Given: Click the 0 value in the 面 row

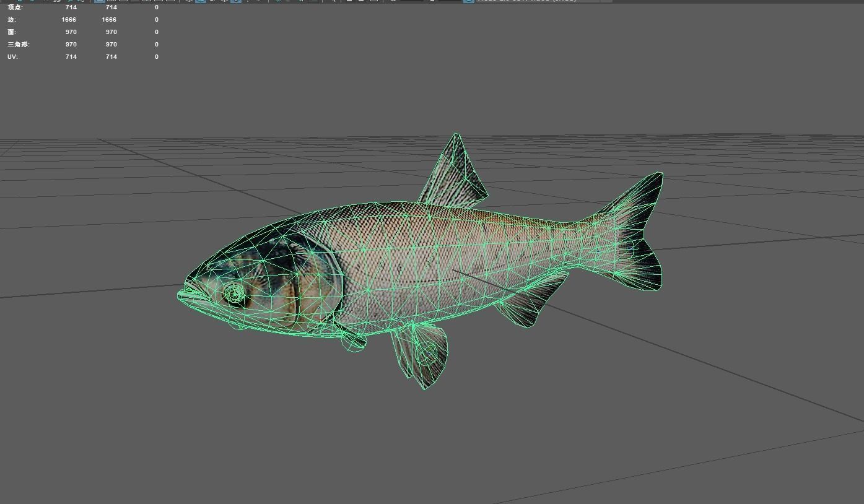Looking at the screenshot, I should (x=157, y=32).
